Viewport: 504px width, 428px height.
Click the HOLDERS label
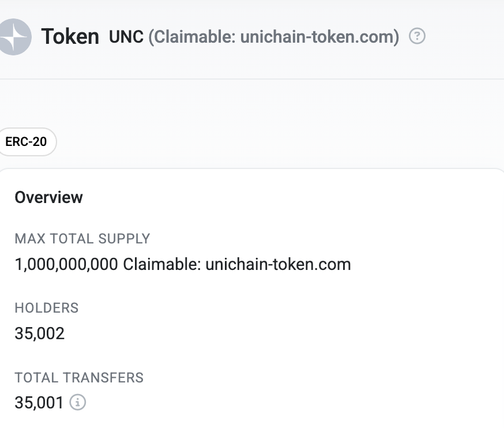click(46, 308)
